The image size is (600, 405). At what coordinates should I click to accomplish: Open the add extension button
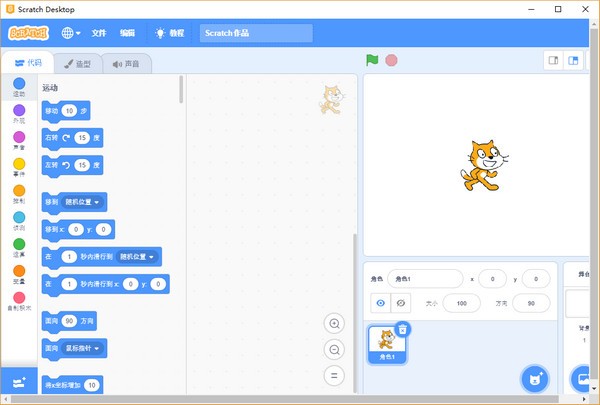point(19,382)
